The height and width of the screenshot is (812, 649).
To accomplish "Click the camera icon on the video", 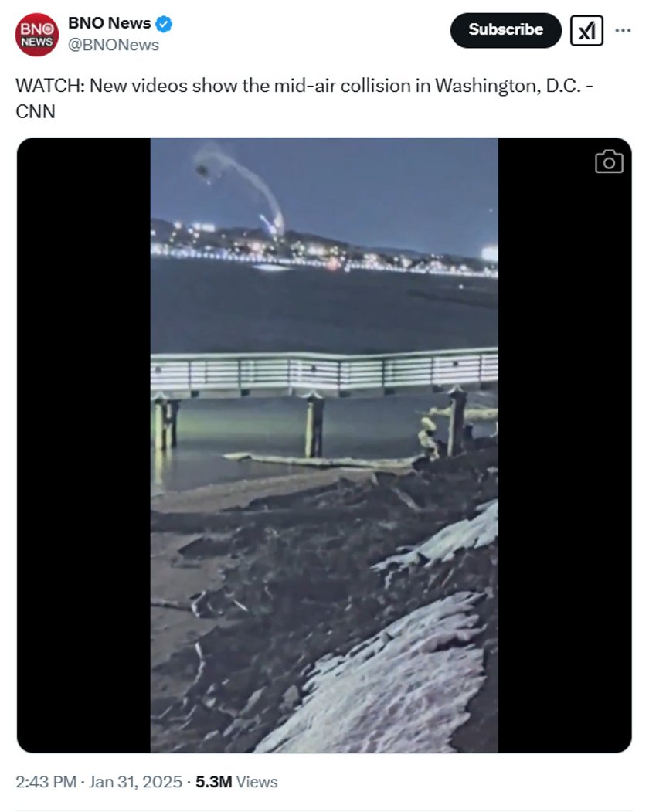I will pyautogui.click(x=609, y=161).
